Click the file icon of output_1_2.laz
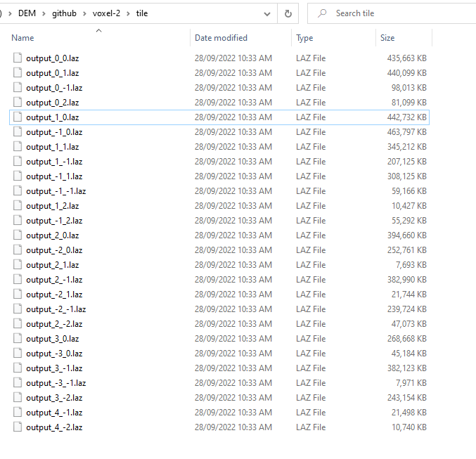 coord(18,205)
